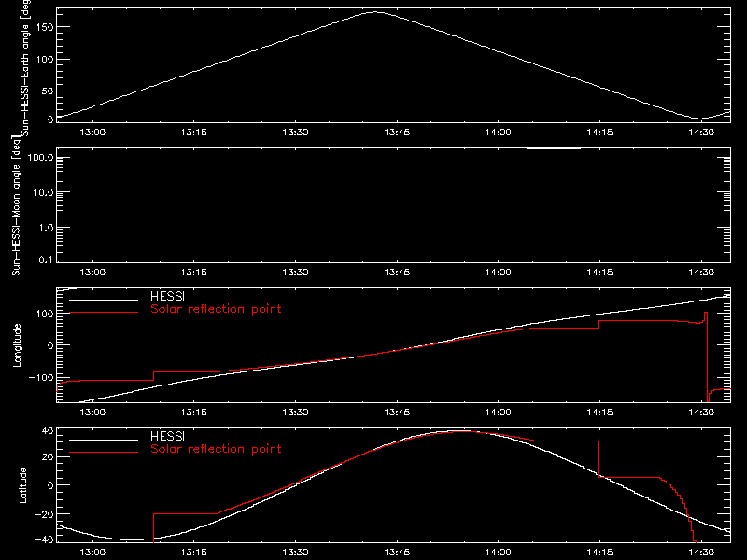Click the '0.1' y-axis label of the Moon angle plot
Image resolution: width=747 pixels, height=560 pixels.
pos(47,259)
